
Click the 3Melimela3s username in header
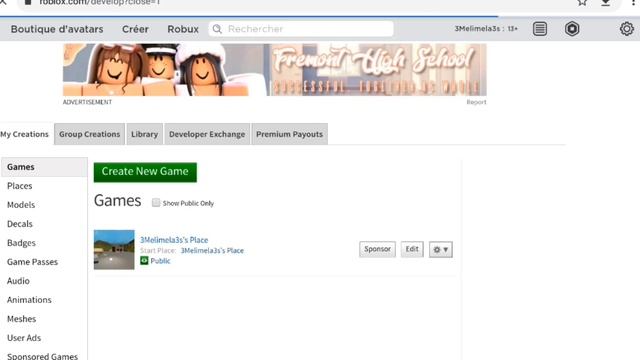click(x=477, y=29)
